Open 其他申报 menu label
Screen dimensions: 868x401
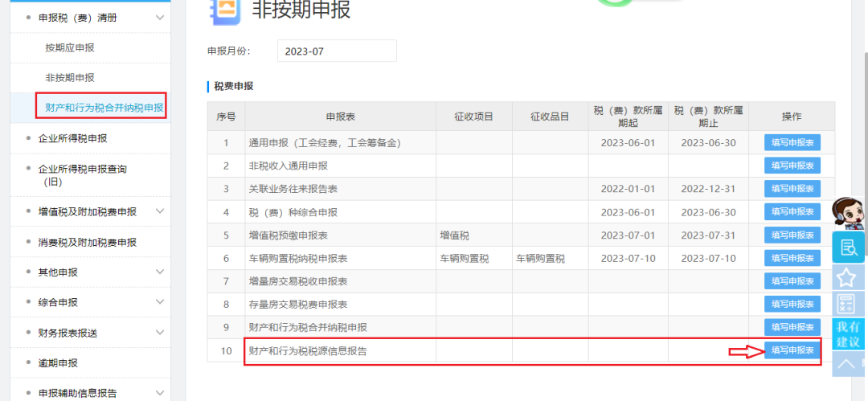tap(58, 272)
